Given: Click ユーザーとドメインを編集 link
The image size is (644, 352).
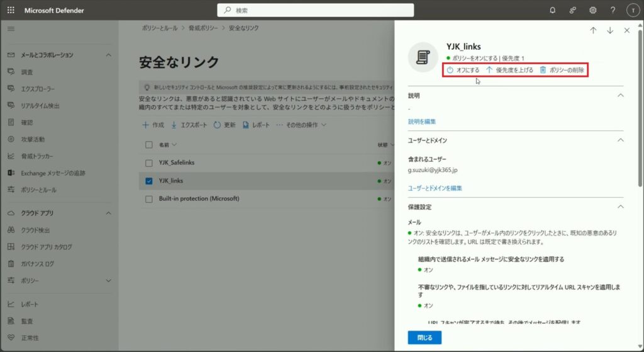Looking at the screenshot, I should (435, 188).
